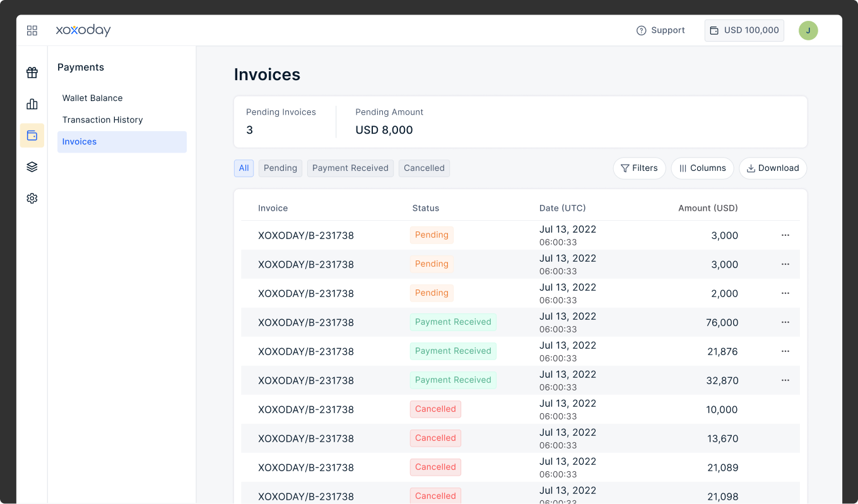Click Pending badge in the 2,000 row
The width and height of the screenshot is (858, 504).
(x=432, y=293)
